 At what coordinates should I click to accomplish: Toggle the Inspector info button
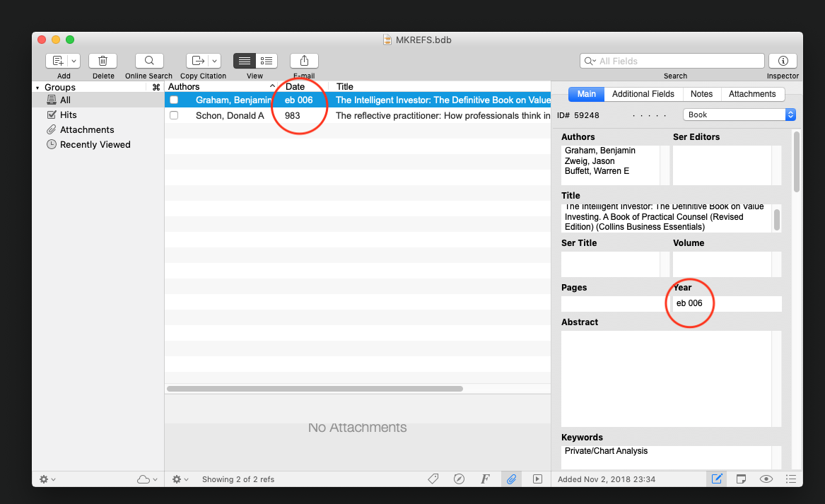click(x=783, y=61)
